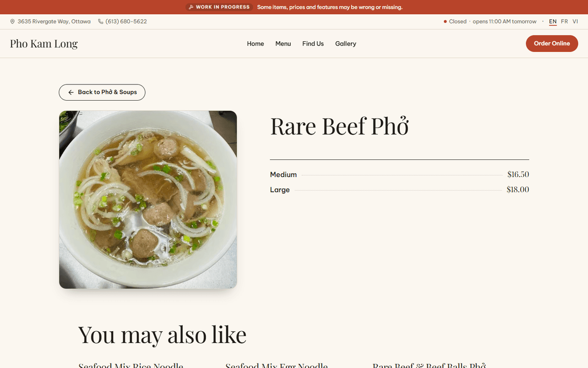Switch language to FR
The height and width of the screenshot is (368, 588).
tap(564, 22)
